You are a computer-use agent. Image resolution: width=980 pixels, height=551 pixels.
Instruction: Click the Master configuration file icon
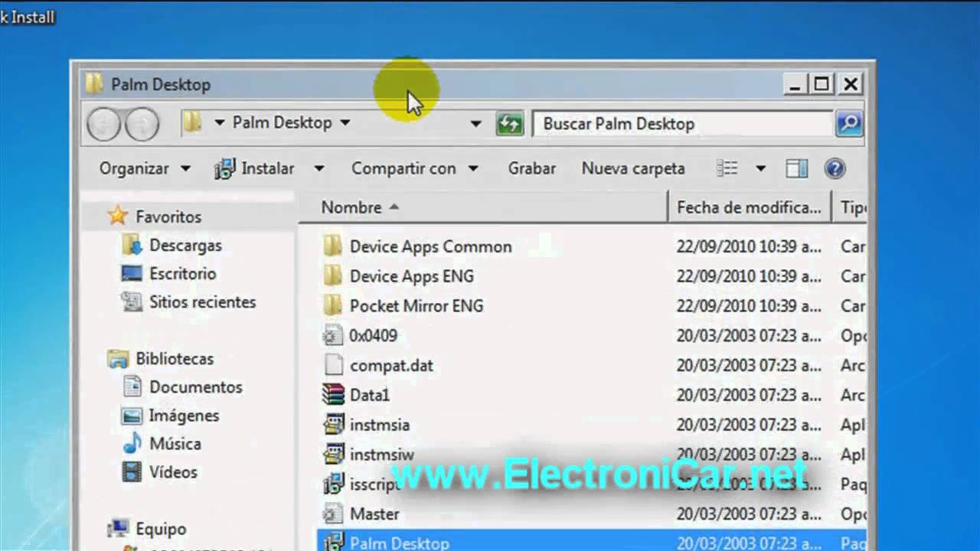[x=332, y=514]
